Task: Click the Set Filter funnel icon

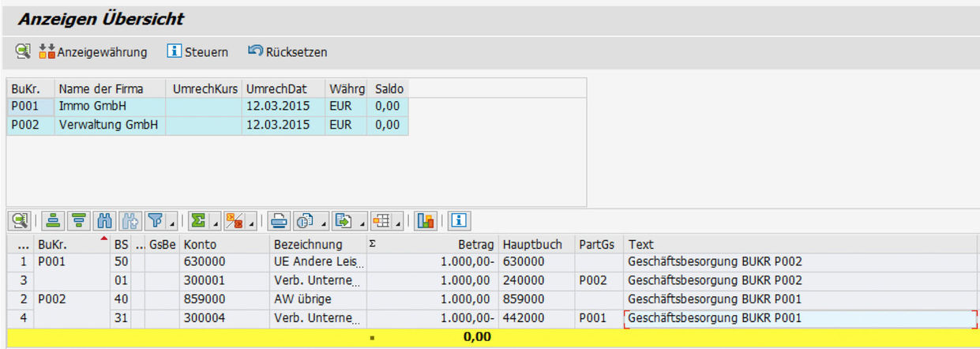Action: 155,221
